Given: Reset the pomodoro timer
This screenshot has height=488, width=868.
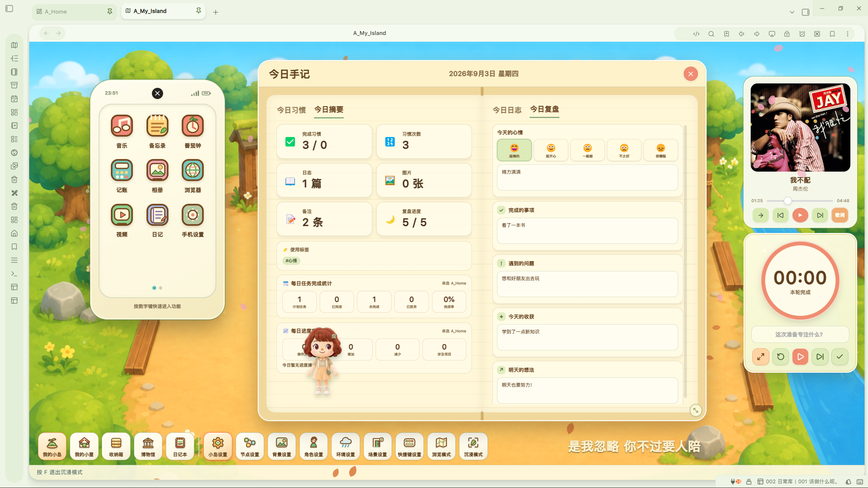Looking at the screenshot, I should tap(781, 357).
